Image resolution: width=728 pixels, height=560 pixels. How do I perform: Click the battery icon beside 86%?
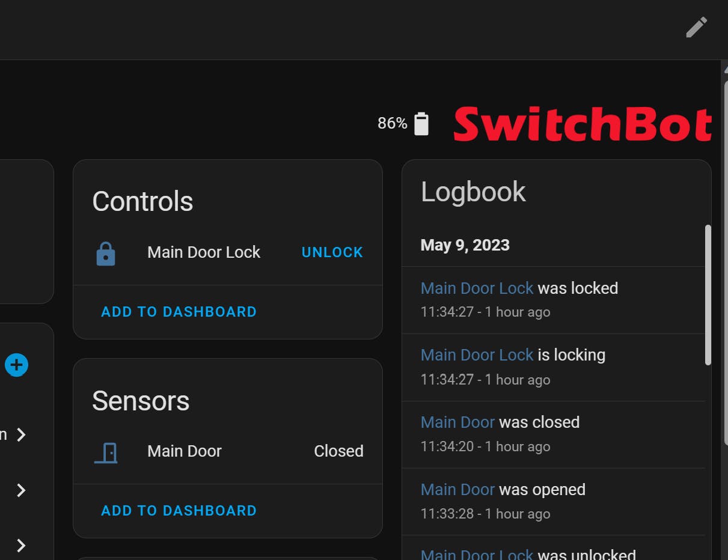pos(421,124)
